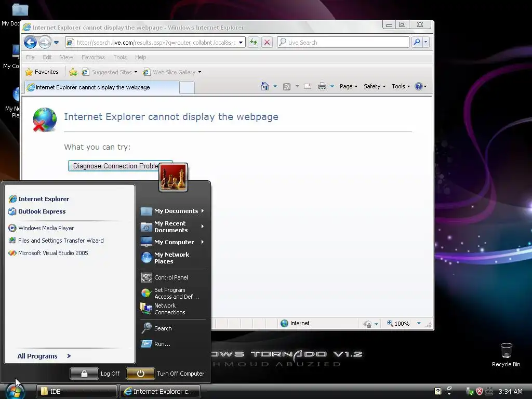Open a new tab
Image resolution: width=532 pixels, height=399 pixels.
point(187,87)
